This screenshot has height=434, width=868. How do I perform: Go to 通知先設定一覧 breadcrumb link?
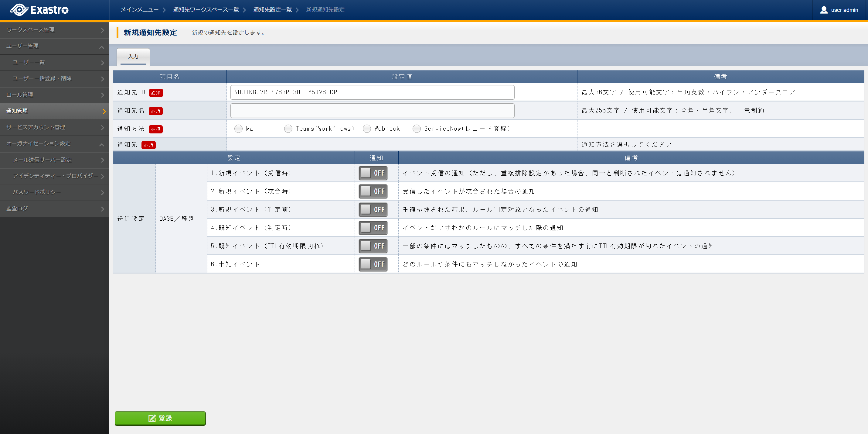point(272,10)
